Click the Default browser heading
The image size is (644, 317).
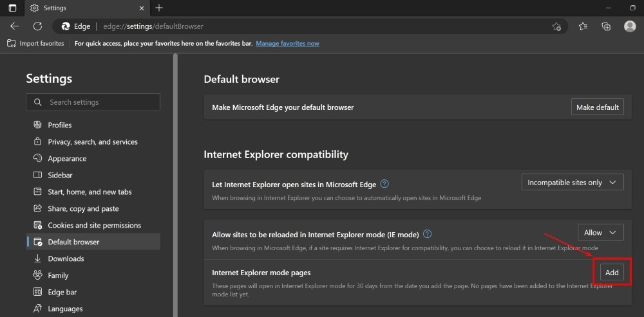[x=241, y=79]
